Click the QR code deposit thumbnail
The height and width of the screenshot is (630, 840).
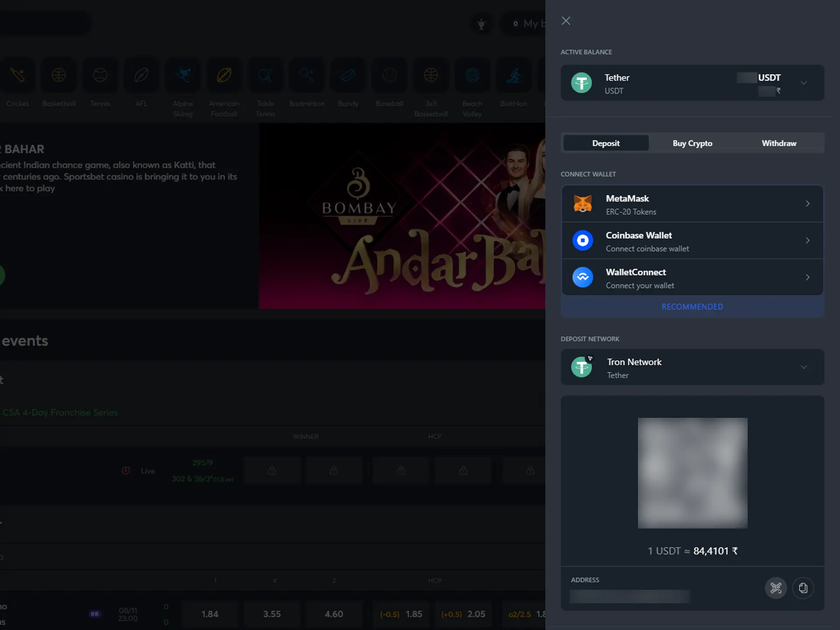pyautogui.click(x=693, y=472)
